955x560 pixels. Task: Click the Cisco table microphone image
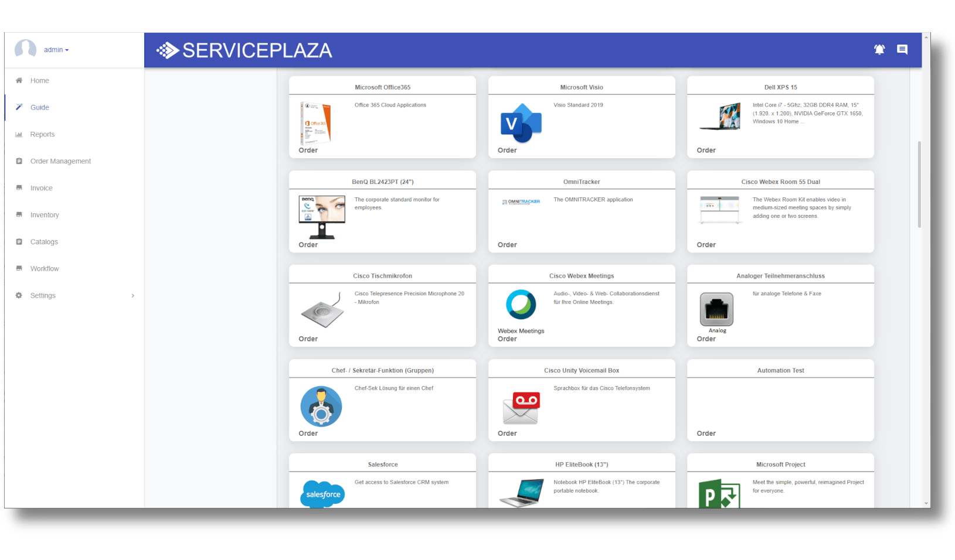tap(322, 310)
